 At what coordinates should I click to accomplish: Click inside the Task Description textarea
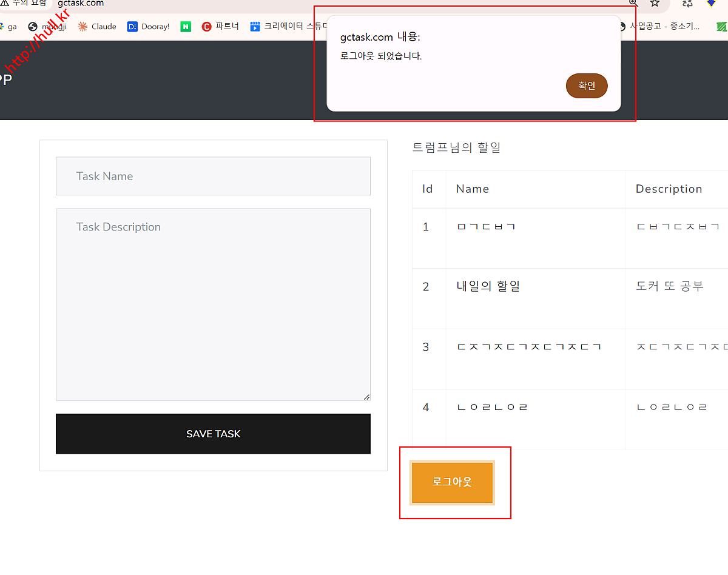[213, 304]
